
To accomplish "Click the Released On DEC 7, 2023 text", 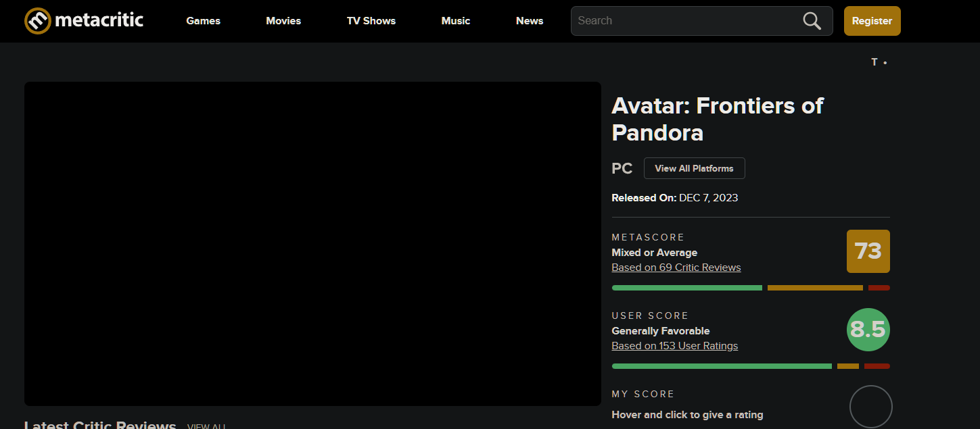I will pos(675,198).
